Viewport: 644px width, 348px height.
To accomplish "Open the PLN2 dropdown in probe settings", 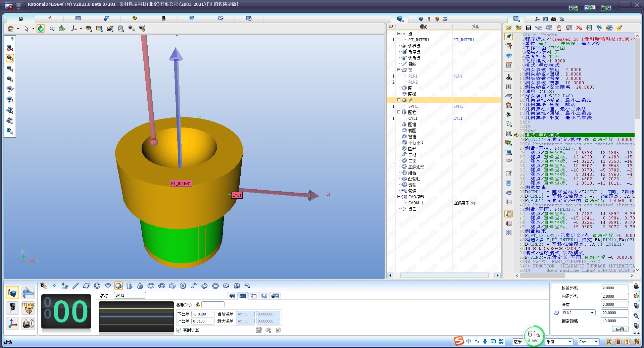I will point(592,313).
